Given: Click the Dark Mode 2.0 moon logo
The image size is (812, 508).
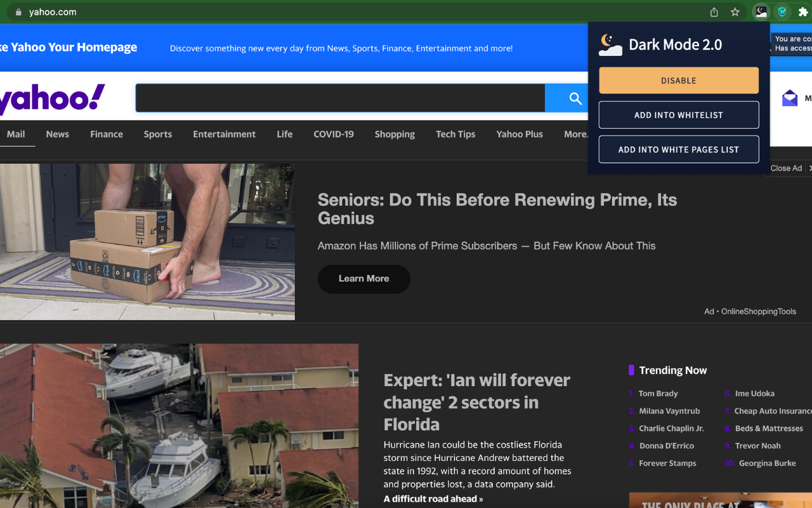Looking at the screenshot, I should pyautogui.click(x=610, y=44).
